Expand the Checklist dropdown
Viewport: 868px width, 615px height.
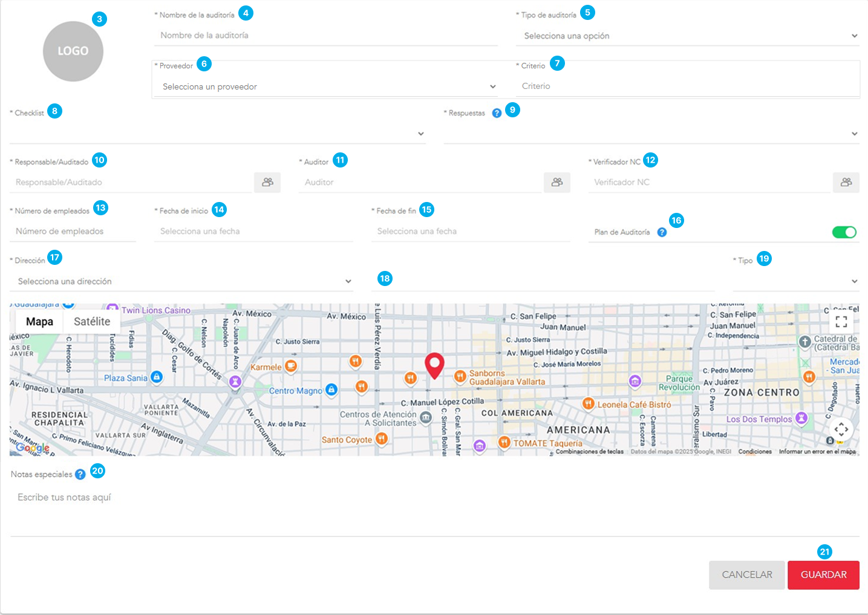218,134
